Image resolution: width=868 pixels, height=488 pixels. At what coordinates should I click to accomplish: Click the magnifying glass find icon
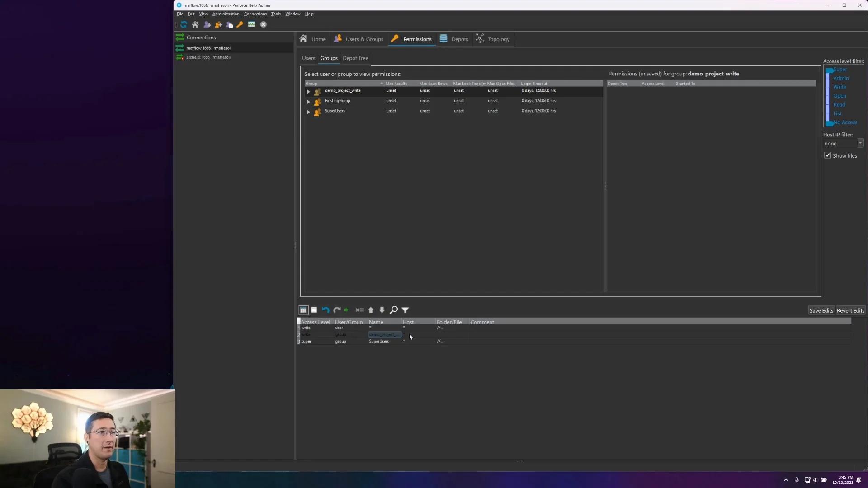(394, 310)
